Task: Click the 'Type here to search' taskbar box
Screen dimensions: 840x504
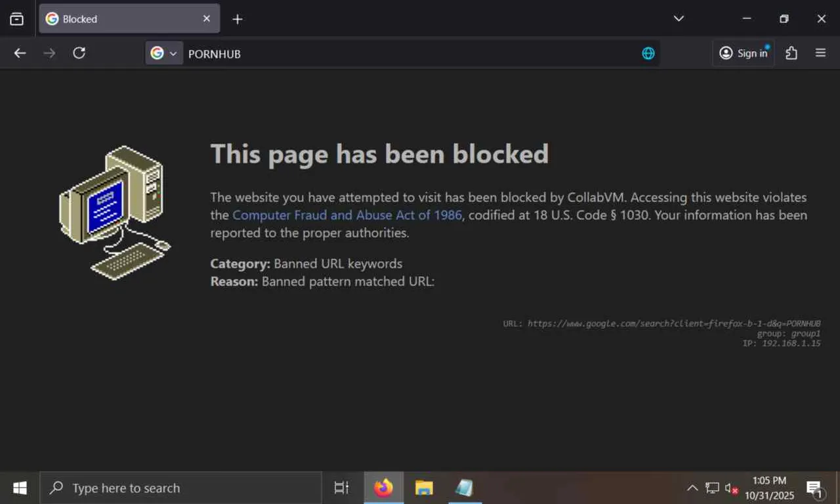Action: click(x=180, y=488)
